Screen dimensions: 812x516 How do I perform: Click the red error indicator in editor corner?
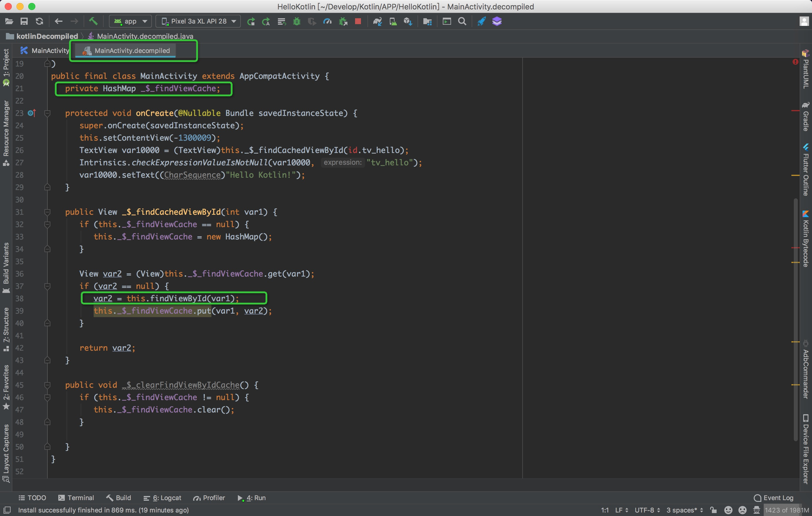796,62
